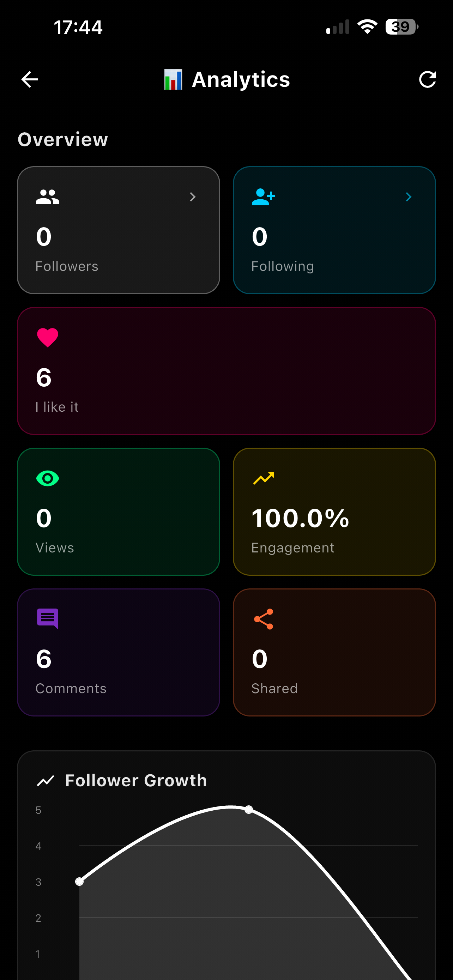Tap the blue add-person Following icon
Viewport: 453px width, 980px height.
[x=264, y=197]
